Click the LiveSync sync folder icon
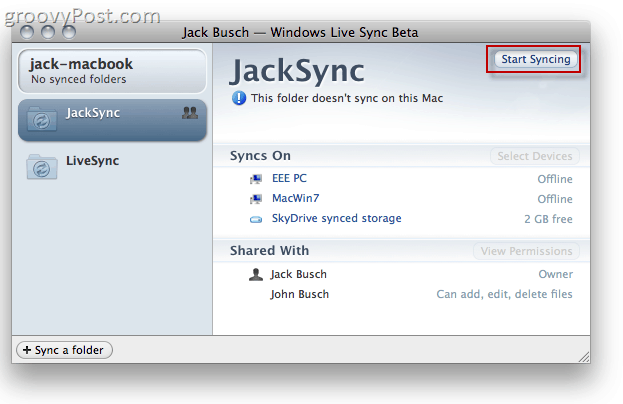The image size is (623, 404). pos(41,167)
